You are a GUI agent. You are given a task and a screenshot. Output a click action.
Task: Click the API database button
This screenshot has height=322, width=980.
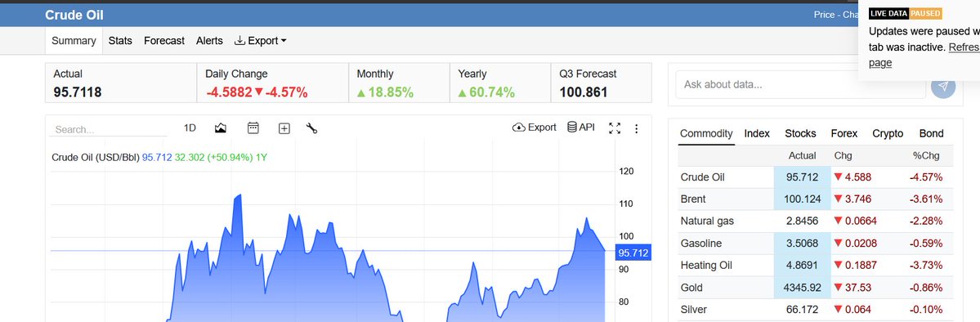(580, 127)
